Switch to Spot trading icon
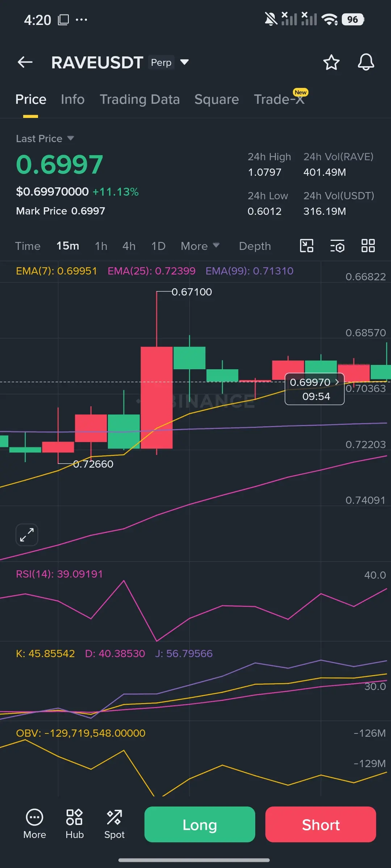The image size is (391, 868). click(114, 824)
